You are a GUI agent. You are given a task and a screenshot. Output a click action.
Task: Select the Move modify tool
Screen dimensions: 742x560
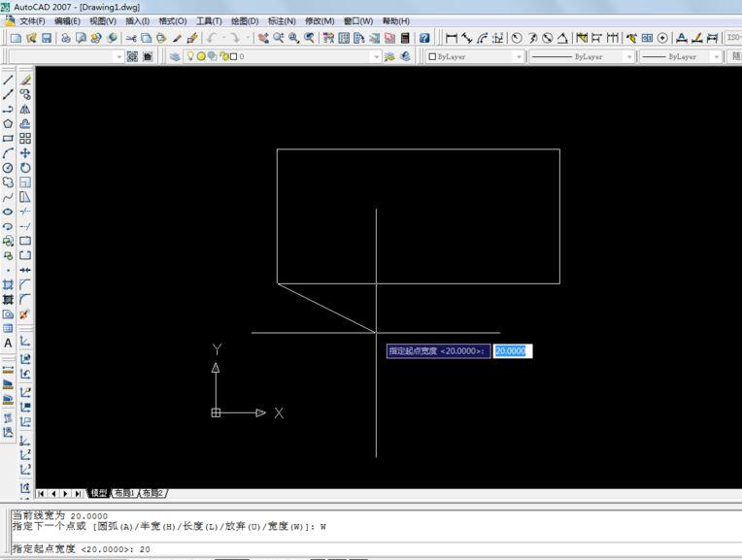tap(25, 153)
